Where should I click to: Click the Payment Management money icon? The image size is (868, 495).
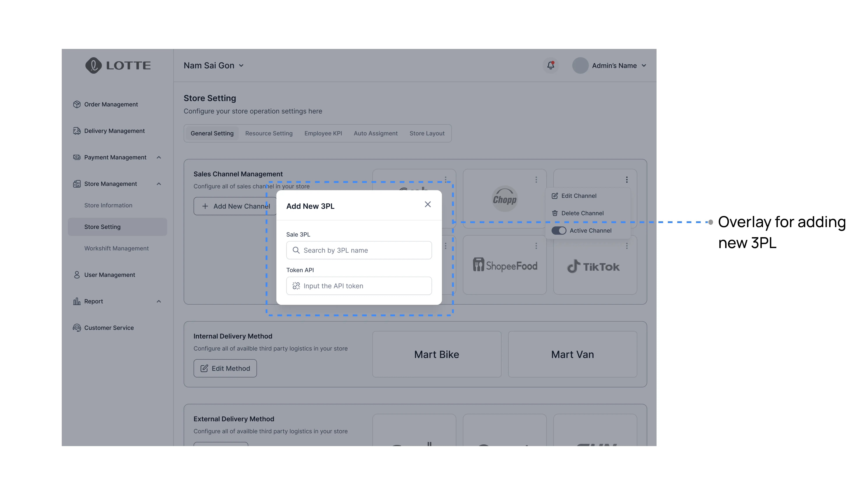tap(77, 157)
